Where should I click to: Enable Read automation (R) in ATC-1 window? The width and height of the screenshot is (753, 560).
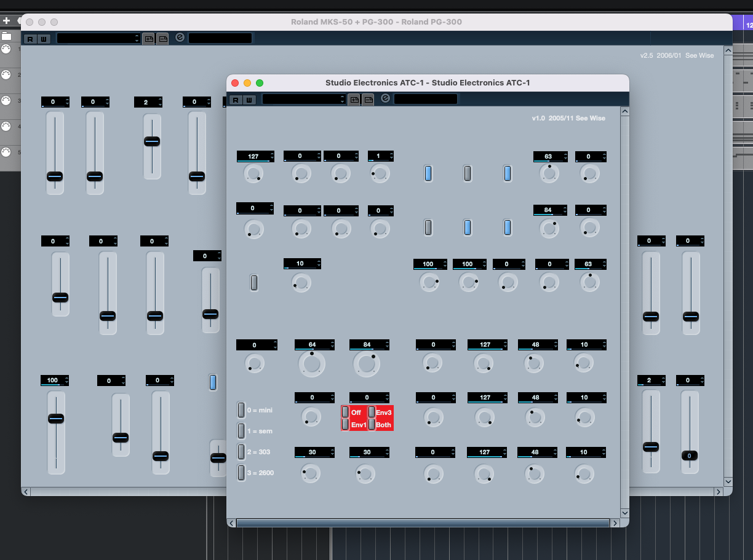(x=236, y=100)
